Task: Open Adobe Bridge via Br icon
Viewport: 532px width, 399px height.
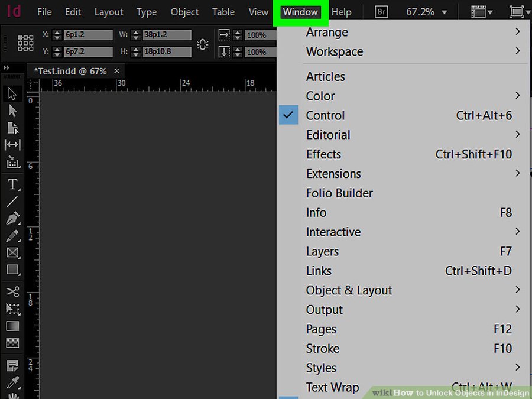Action: pos(381,12)
